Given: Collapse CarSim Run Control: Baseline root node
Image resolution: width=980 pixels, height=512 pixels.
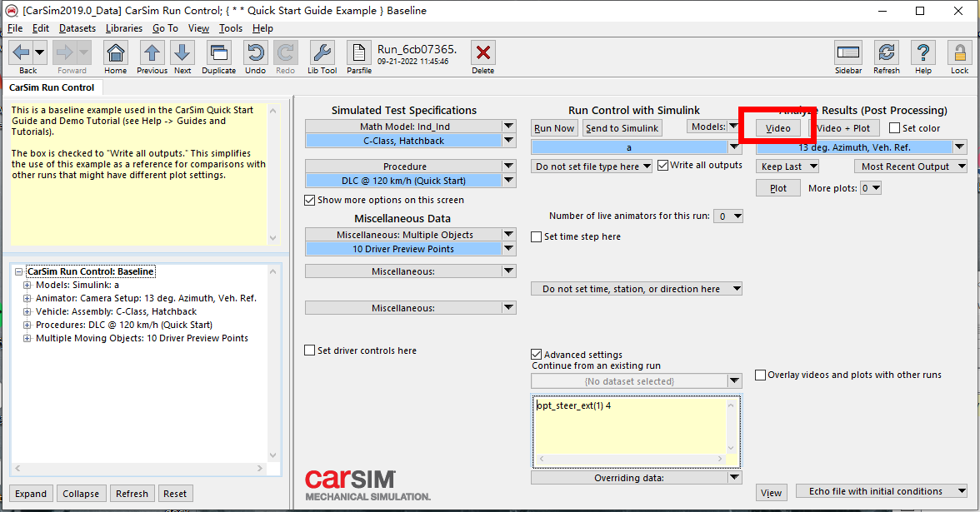Looking at the screenshot, I should tap(18, 271).
